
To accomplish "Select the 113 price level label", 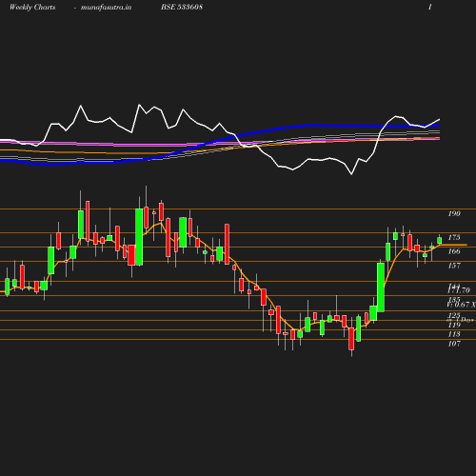I will 454,334.
